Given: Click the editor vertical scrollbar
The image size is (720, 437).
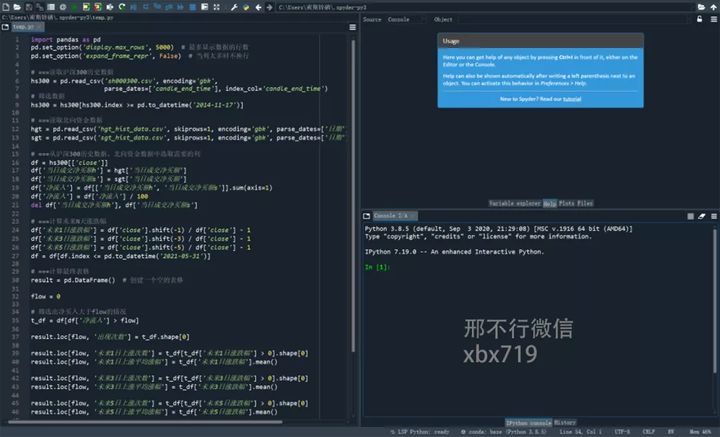Looking at the screenshot, I should pos(353,196).
